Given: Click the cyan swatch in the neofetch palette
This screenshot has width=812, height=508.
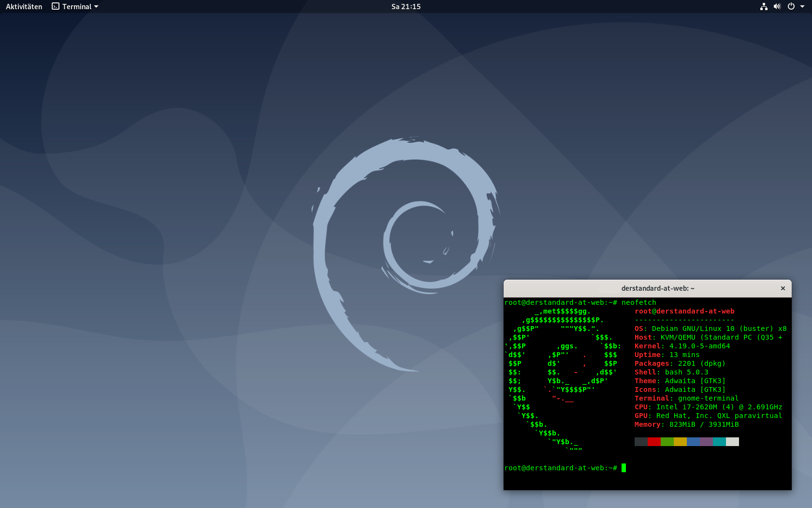Looking at the screenshot, I should [719, 441].
